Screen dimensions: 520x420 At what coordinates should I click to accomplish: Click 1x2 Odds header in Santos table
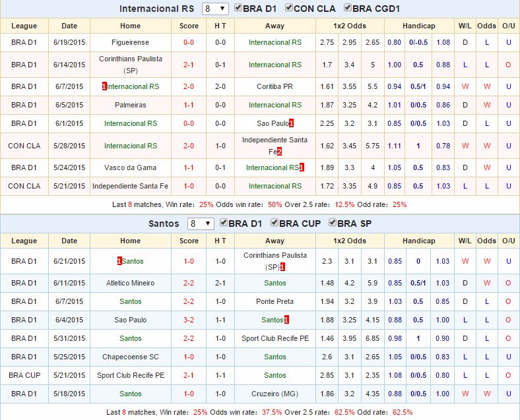350,241
